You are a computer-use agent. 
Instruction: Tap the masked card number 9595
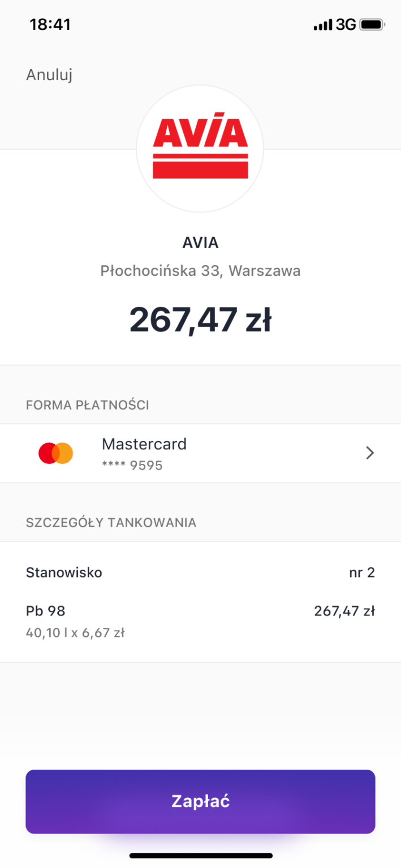132,466
